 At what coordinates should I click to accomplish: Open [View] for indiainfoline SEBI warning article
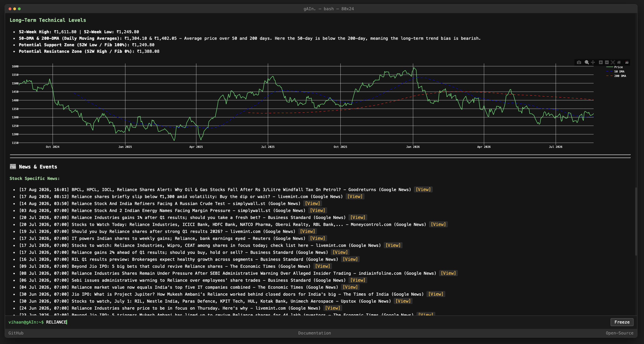[x=448, y=273]
